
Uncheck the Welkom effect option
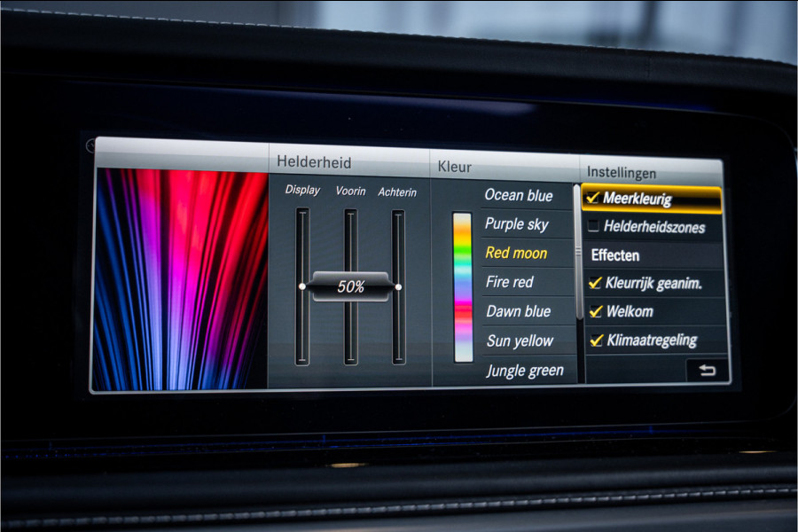[596, 311]
